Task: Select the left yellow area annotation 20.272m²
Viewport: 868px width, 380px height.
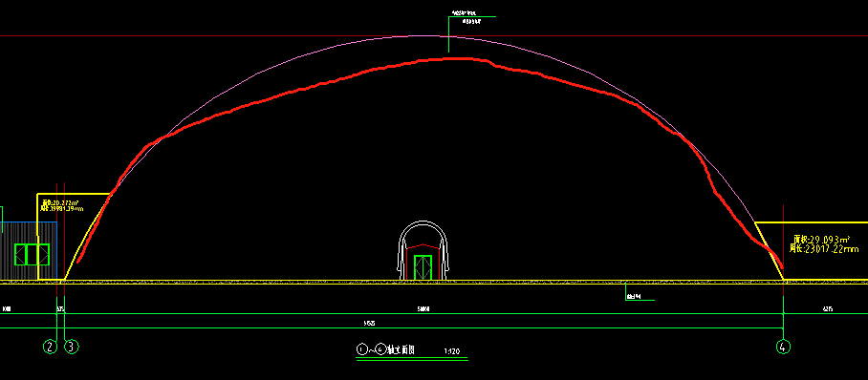Action: [x=60, y=203]
